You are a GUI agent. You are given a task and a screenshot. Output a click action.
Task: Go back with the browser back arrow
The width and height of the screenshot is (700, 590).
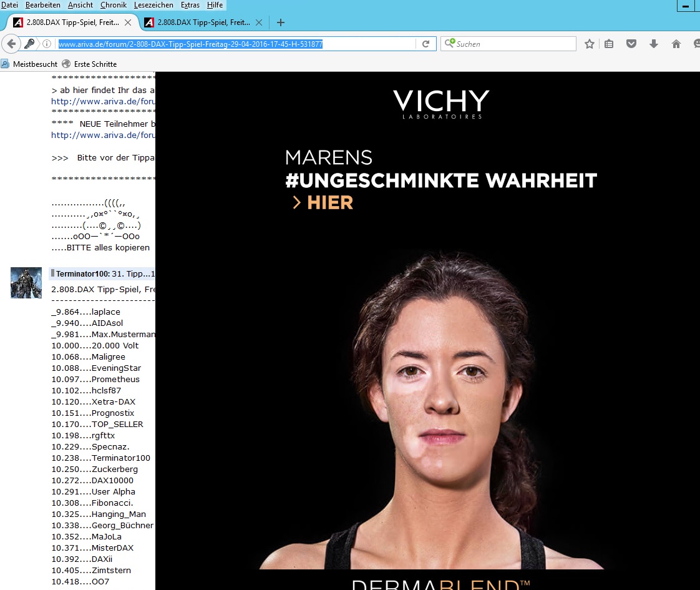[11, 44]
